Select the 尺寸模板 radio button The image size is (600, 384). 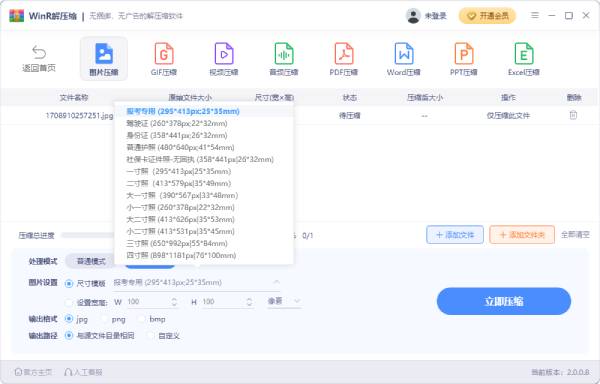[69, 283]
